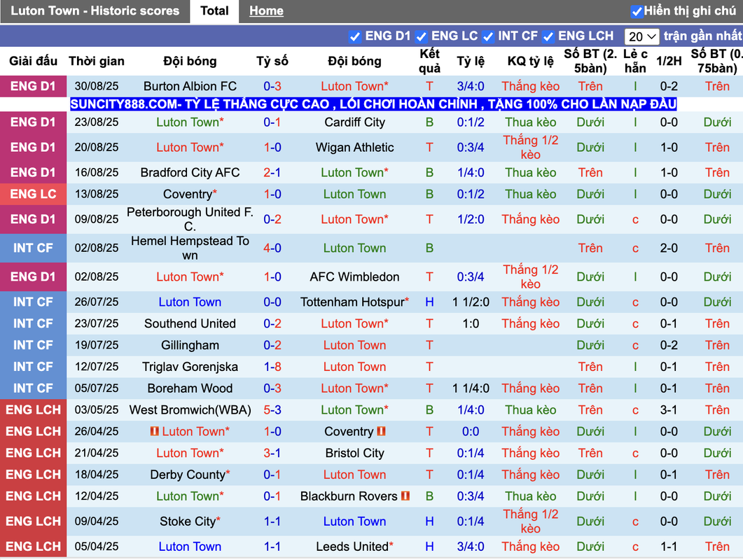Click half-time score 1-1 in Leeds United row
The height and width of the screenshot is (560, 743).
coord(669,546)
